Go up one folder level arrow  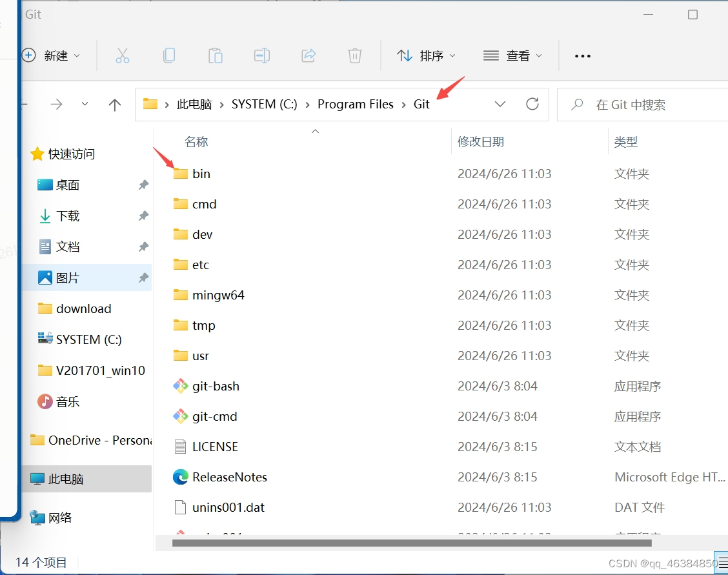115,105
